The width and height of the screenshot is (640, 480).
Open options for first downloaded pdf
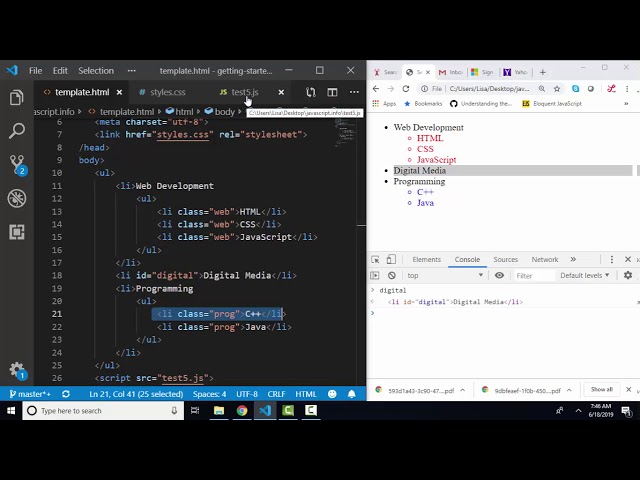click(462, 390)
